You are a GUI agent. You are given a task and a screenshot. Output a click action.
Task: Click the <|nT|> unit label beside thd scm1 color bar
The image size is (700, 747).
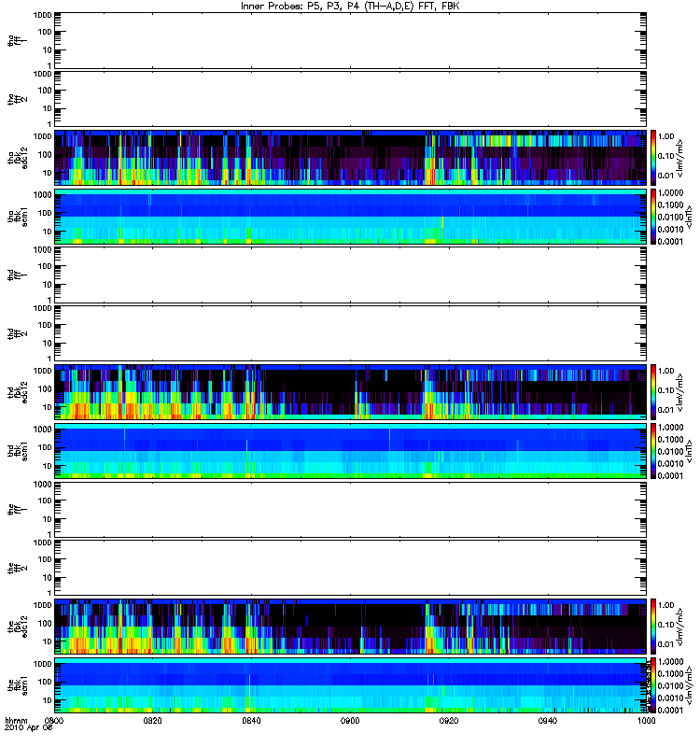click(689, 451)
